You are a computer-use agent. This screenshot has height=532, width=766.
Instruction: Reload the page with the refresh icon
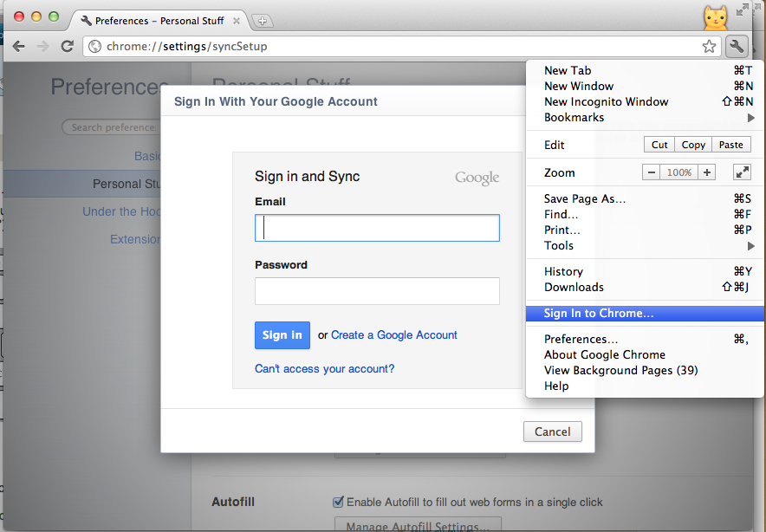67,47
